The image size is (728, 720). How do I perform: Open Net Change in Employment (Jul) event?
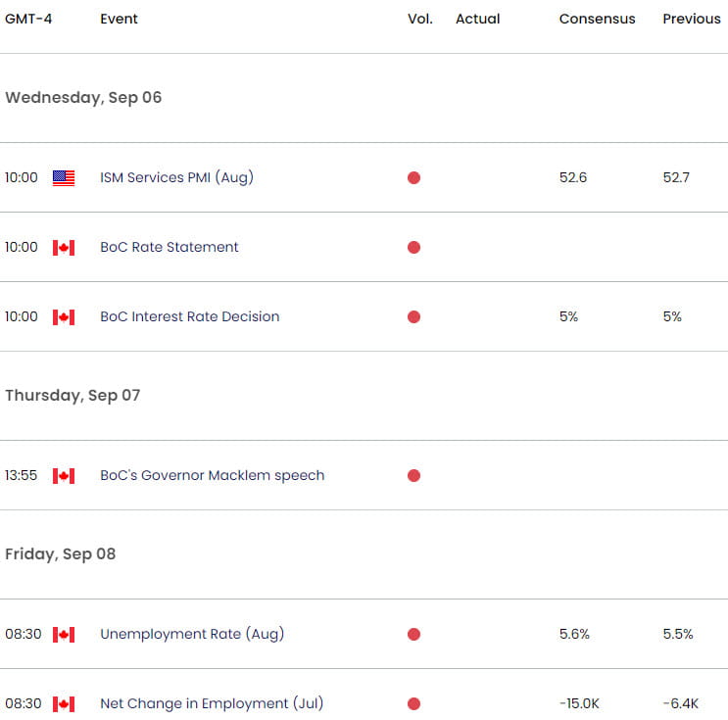[212, 703]
